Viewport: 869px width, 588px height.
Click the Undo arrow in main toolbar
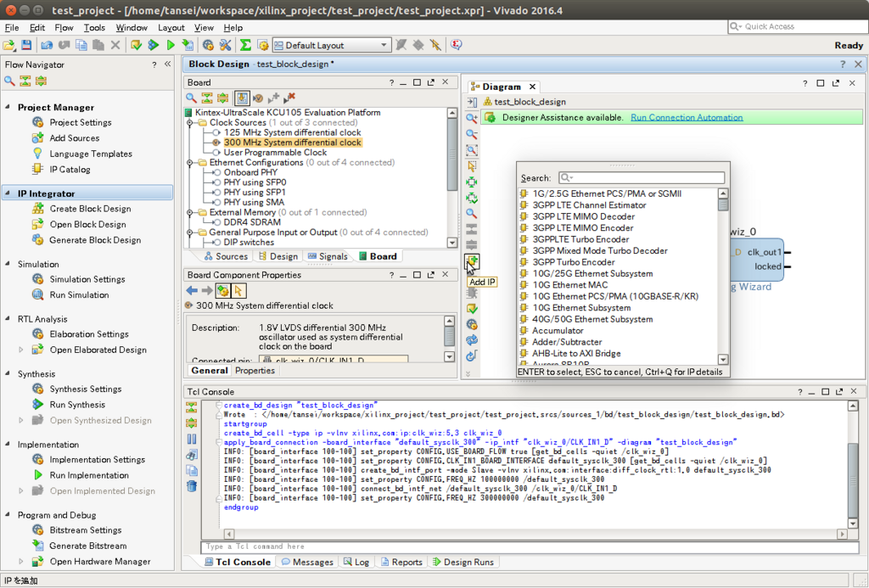[x=48, y=46]
